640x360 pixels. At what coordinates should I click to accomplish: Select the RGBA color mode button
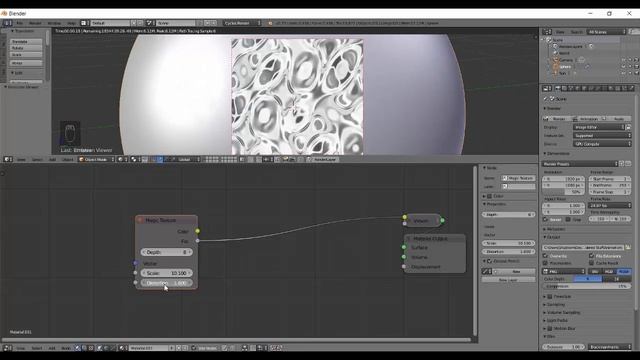[x=624, y=271]
